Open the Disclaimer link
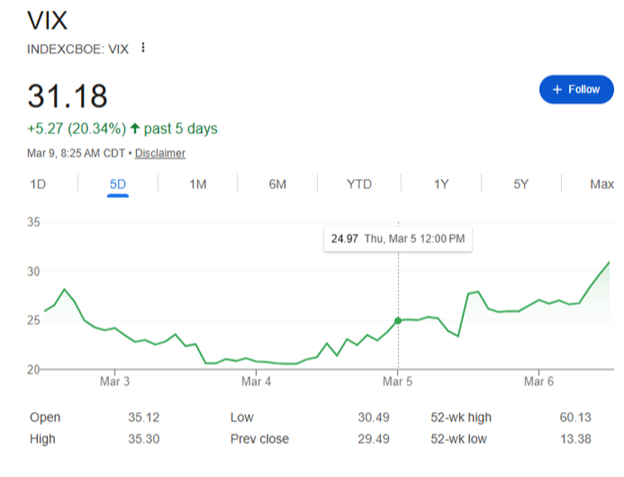The height and width of the screenshot is (477, 624). 160,153
